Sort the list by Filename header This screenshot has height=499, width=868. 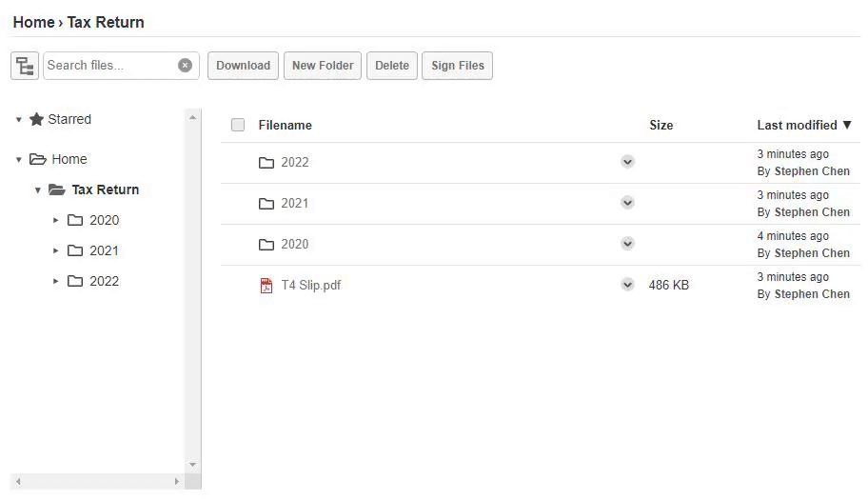click(x=285, y=125)
